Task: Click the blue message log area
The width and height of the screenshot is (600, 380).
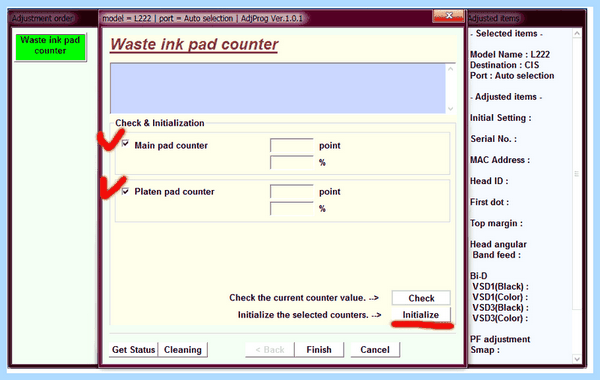Action: (x=278, y=88)
